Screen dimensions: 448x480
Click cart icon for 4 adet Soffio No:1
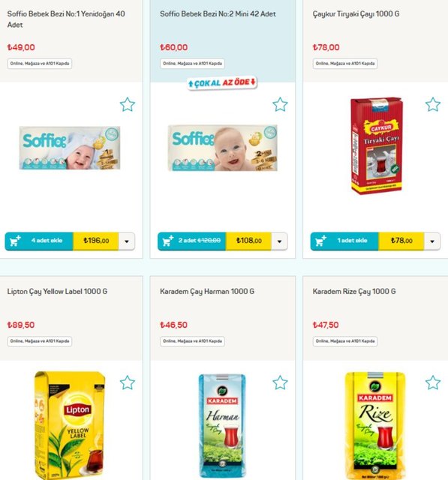[x=15, y=241]
